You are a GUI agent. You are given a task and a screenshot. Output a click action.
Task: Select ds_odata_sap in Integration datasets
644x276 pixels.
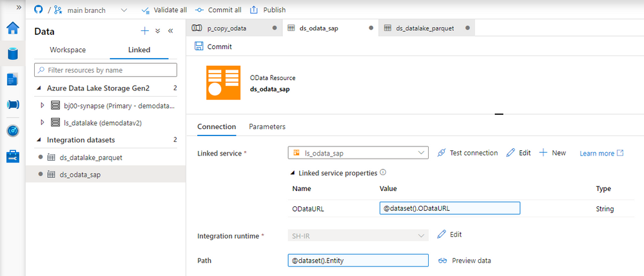tap(106, 174)
